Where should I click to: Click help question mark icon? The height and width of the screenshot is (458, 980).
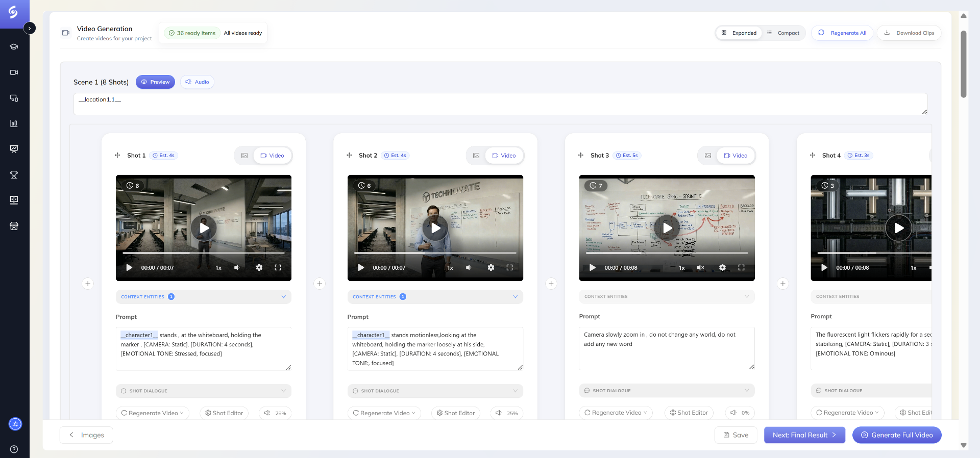[x=14, y=449]
